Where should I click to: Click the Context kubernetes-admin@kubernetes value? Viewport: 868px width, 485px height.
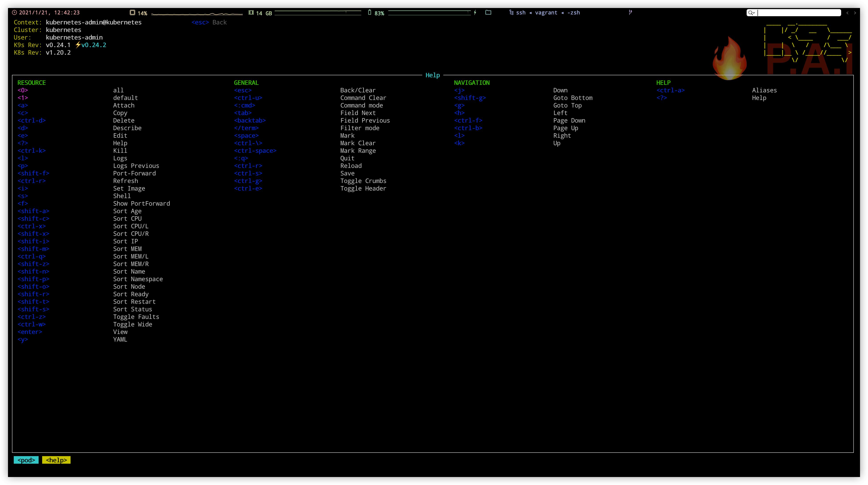coord(94,22)
